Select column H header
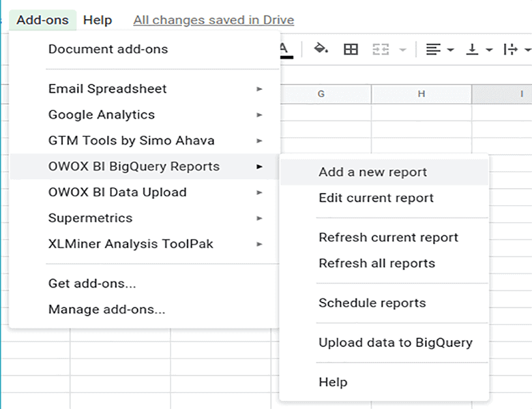Image resolution: width=532 pixels, height=409 pixels. pos(421,94)
